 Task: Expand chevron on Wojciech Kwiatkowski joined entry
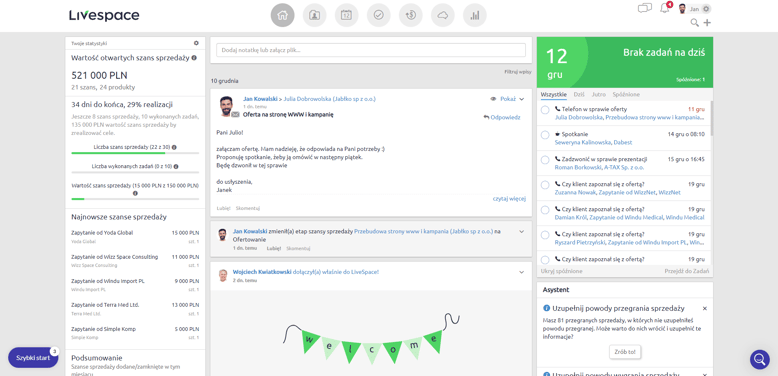[521, 272]
